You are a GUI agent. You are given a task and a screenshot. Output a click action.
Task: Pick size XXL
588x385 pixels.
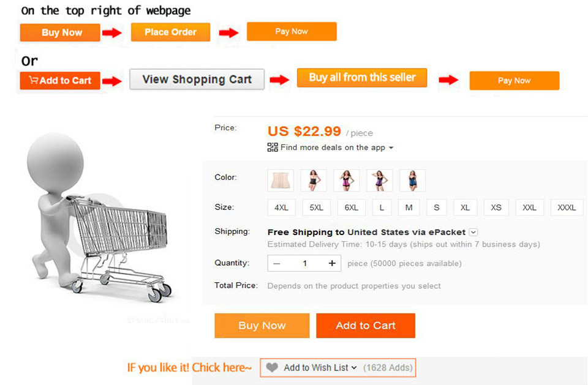pyautogui.click(x=529, y=207)
